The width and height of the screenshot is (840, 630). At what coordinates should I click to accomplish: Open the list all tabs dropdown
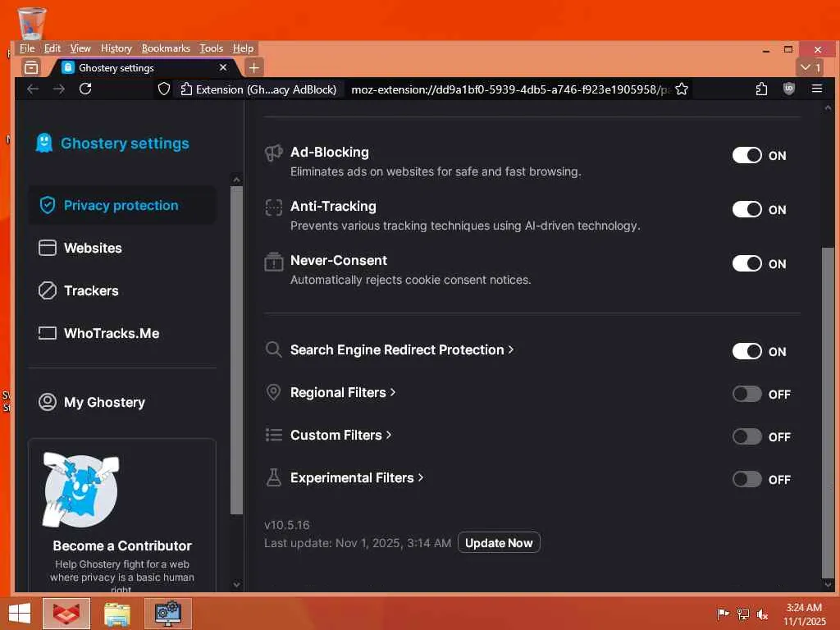tap(810, 67)
